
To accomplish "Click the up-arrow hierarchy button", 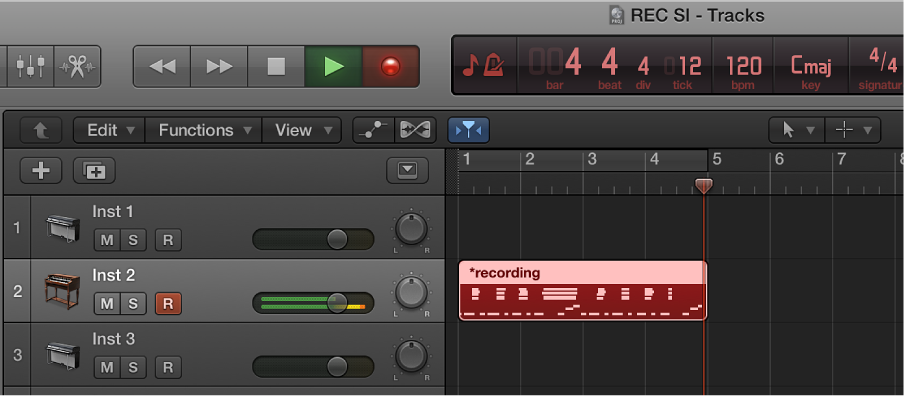I will click(x=40, y=130).
